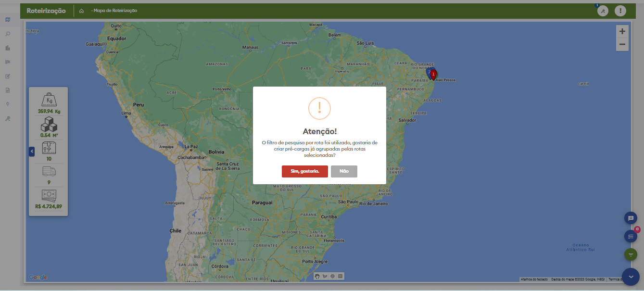Collapse floating buttons with chevron-down circle

click(x=631, y=277)
